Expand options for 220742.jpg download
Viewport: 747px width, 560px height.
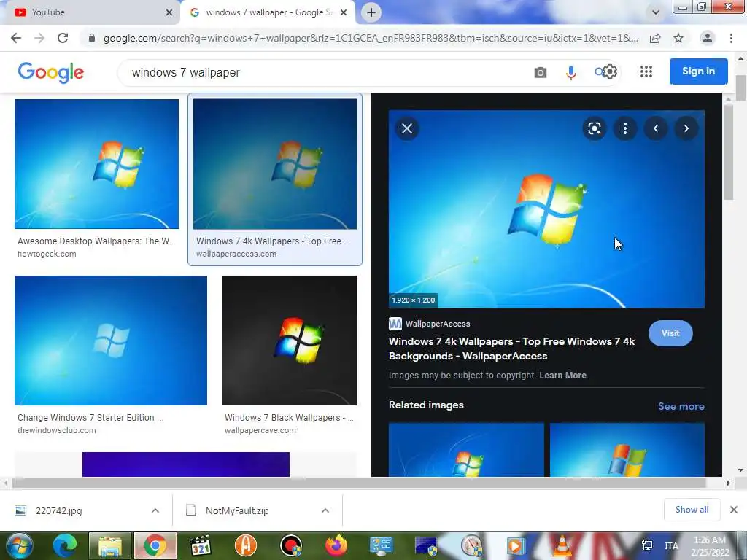(155, 510)
